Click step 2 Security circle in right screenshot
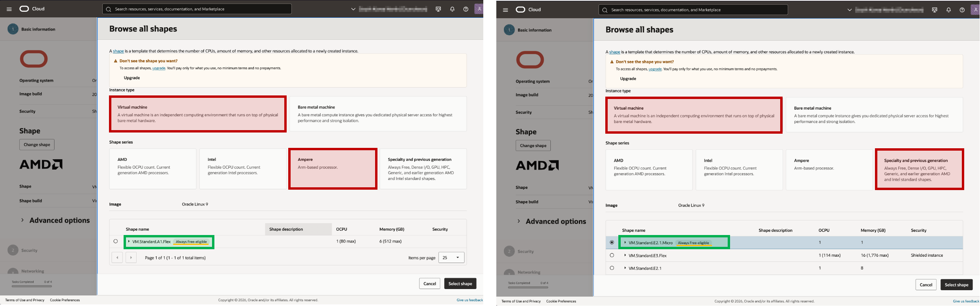980x306 pixels. tap(509, 251)
